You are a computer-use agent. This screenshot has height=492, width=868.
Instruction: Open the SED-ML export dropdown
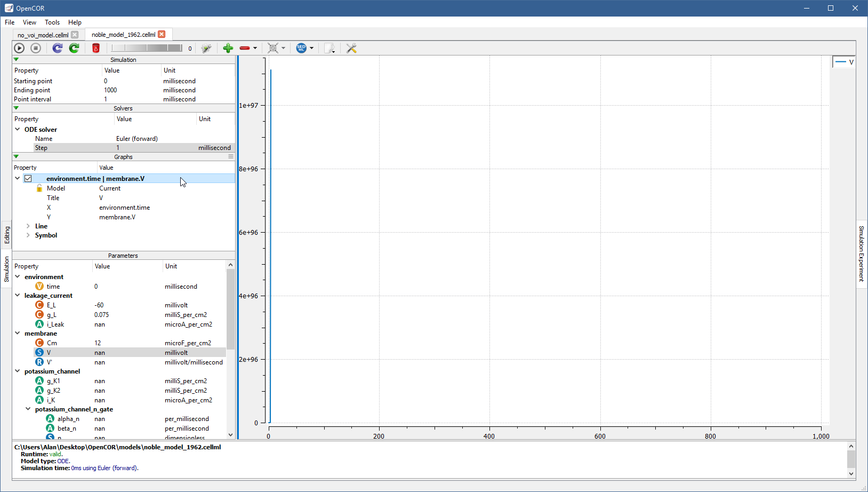pos(311,48)
